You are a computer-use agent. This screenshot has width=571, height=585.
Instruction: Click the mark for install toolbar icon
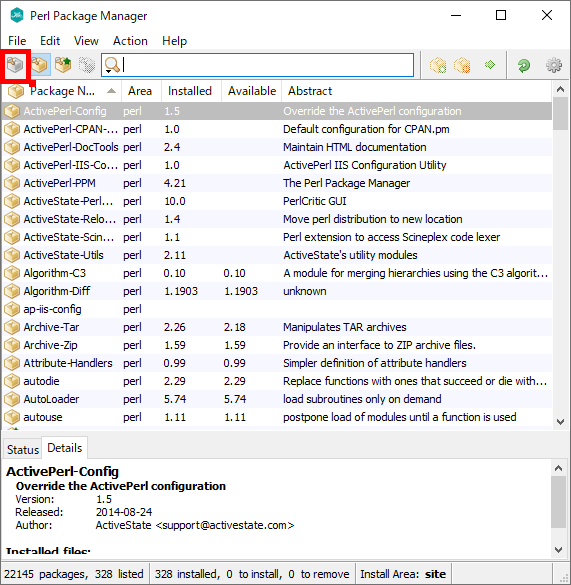pyautogui.click(x=438, y=65)
